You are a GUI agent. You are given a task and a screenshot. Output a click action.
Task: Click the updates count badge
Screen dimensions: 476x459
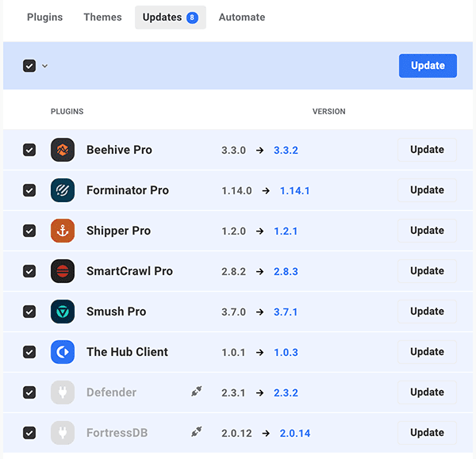[x=192, y=17]
